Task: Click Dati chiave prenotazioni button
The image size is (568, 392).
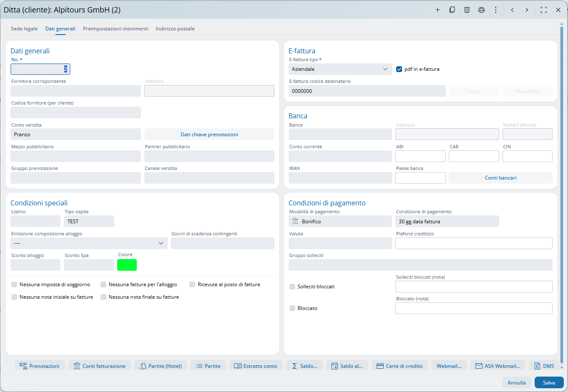Action: pos(209,135)
